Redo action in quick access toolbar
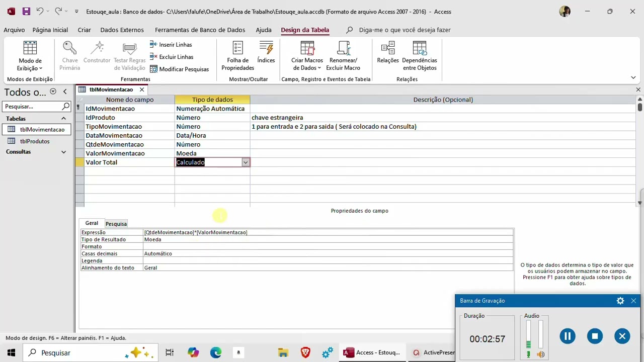 [x=58, y=11]
